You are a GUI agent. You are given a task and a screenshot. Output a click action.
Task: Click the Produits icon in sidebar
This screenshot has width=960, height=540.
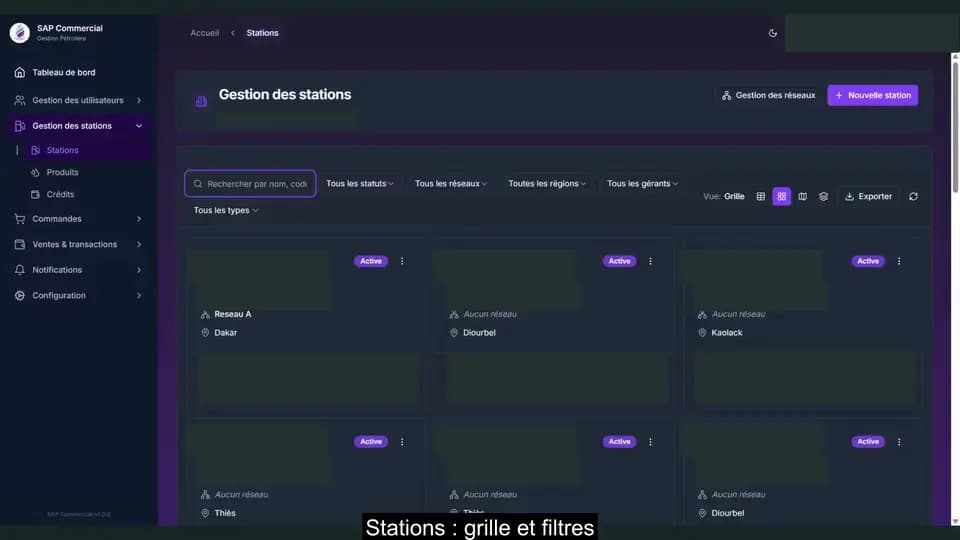coord(36,173)
